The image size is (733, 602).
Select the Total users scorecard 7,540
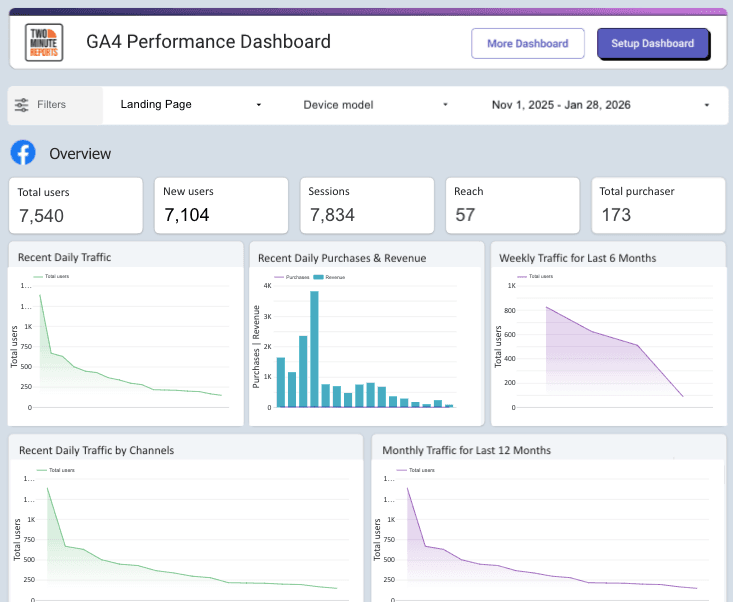[76, 205]
